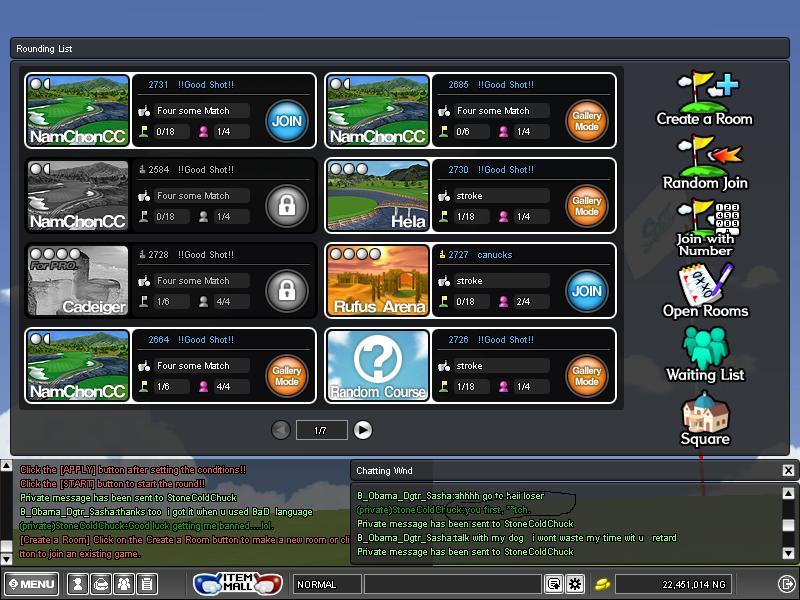Click the exit icon in bottom bar
Image resolution: width=800 pixels, height=600 pixels.
(x=786, y=584)
